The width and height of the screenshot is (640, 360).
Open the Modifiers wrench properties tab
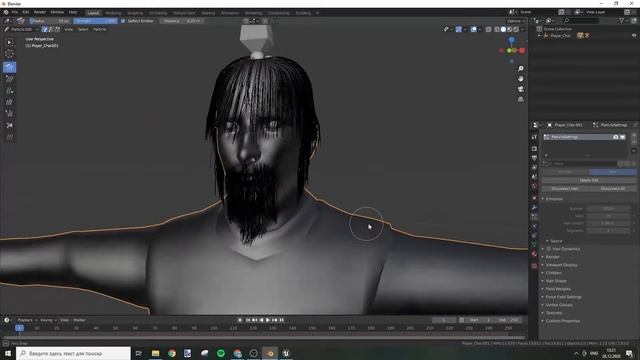[x=534, y=207]
